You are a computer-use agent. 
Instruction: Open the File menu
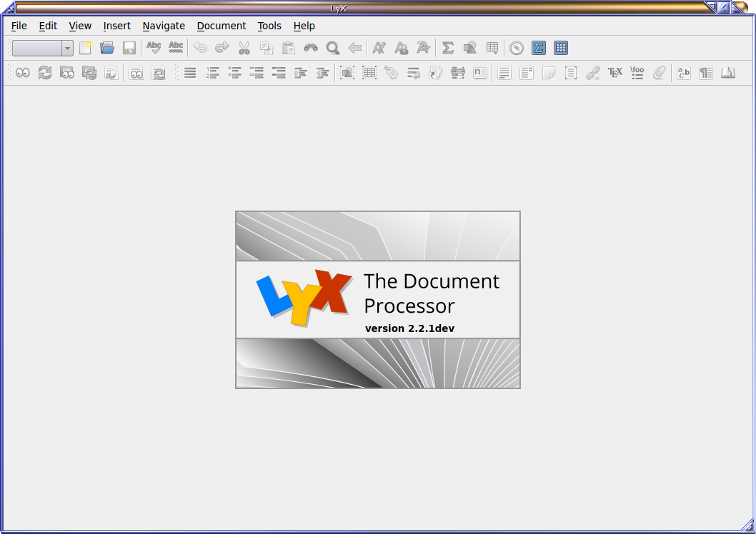coord(19,26)
